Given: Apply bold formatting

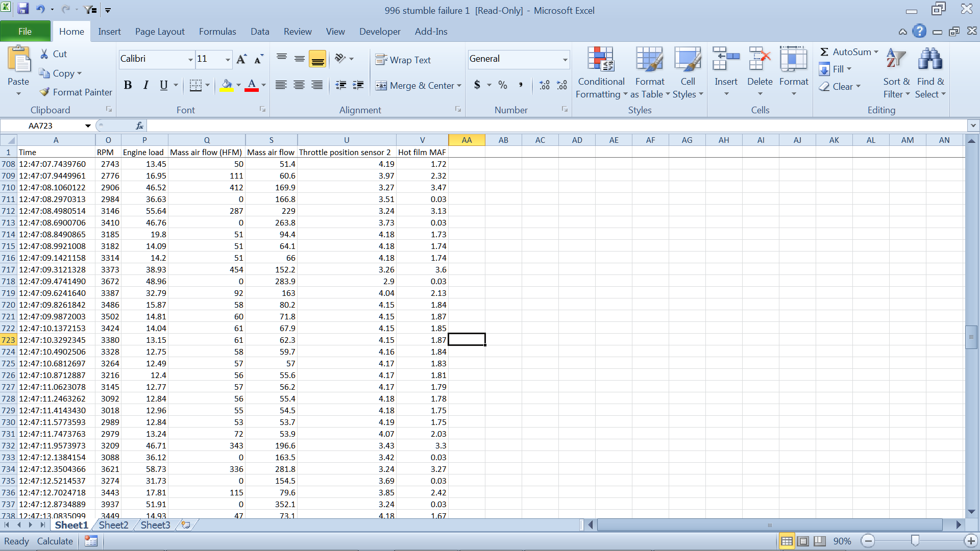Looking at the screenshot, I should [128, 85].
